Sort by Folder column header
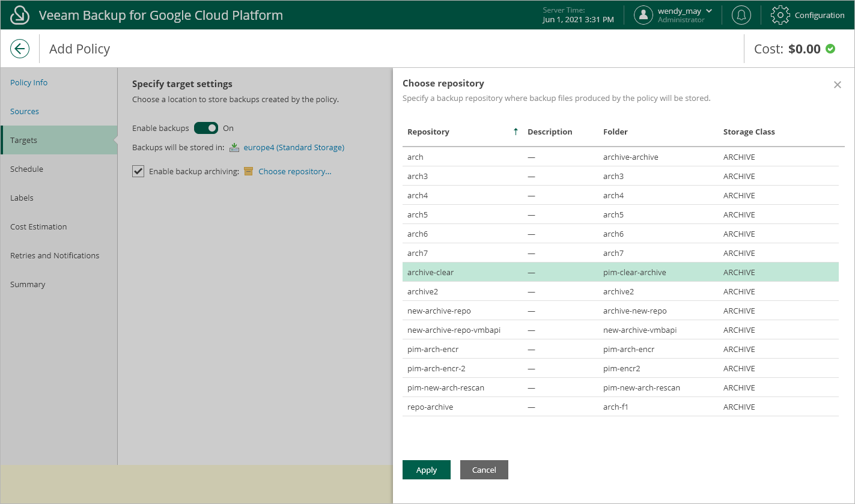The width and height of the screenshot is (855, 504). (615, 132)
